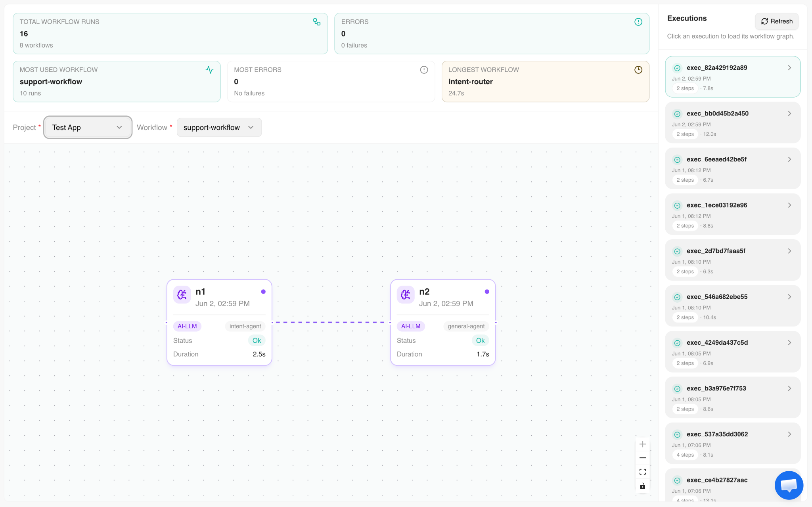The image size is (812, 507).
Task: Select the AI-LLM tag on node n2
Action: pos(411,326)
